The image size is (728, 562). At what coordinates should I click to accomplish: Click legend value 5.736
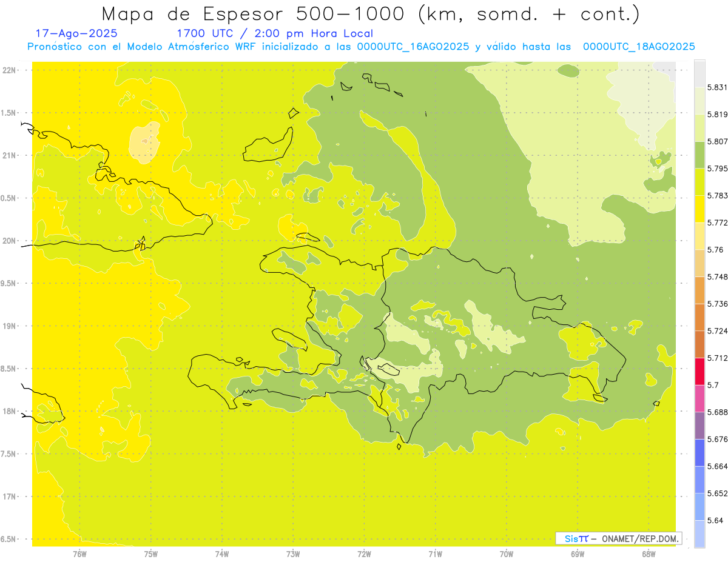pyautogui.click(x=717, y=304)
